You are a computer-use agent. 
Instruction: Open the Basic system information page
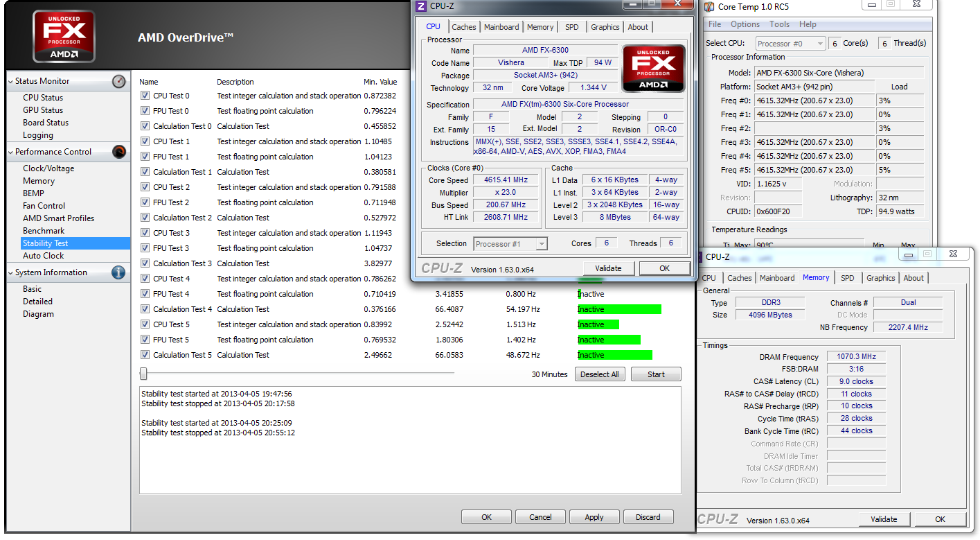coord(32,289)
